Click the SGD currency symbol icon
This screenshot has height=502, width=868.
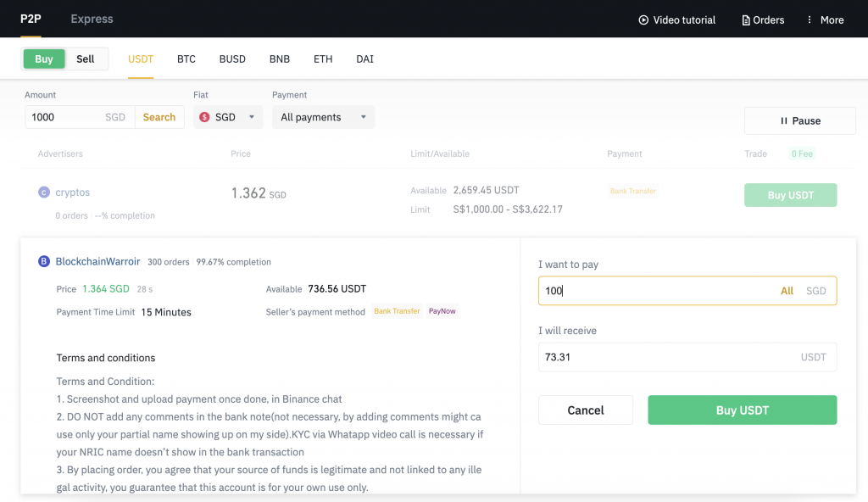point(204,117)
